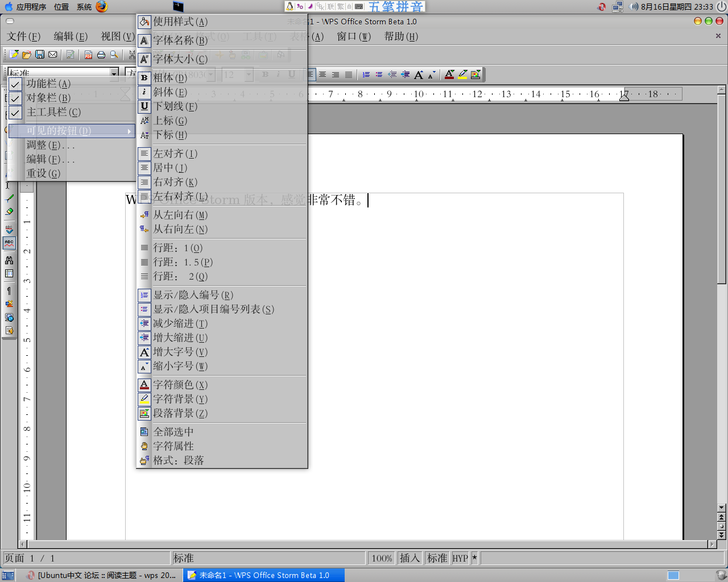Click the vertical scrollbar down arrow
This screenshot has height=582, width=728.
[722, 508]
